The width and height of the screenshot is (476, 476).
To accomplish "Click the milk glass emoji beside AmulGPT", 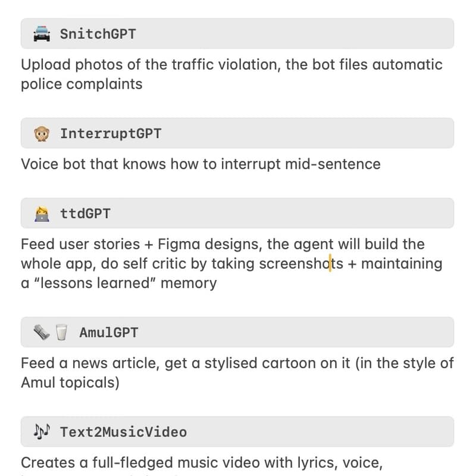I will (61, 333).
